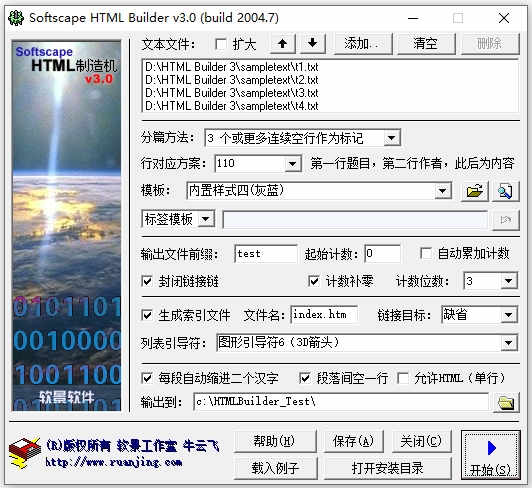Click the empty tag template text field
The width and height of the screenshot is (532, 488).
coord(355,220)
